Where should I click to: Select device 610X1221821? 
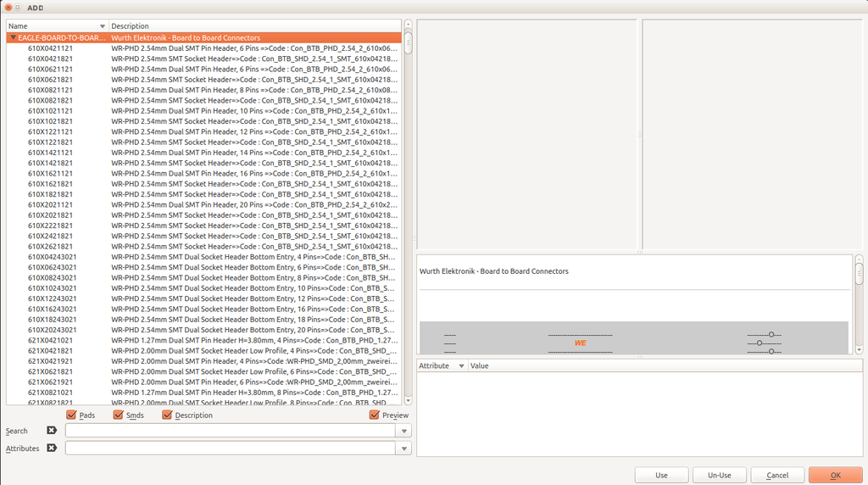(x=203, y=142)
